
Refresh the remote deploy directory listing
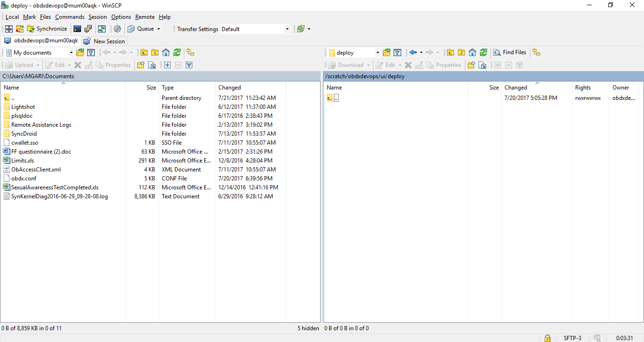tap(483, 52)
